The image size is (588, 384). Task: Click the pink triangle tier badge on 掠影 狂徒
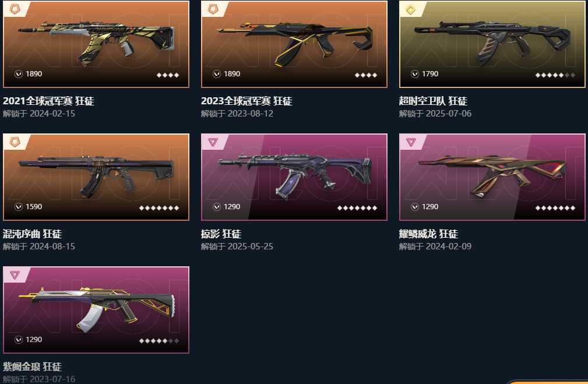pyautogui.click(x=213, y=142)
